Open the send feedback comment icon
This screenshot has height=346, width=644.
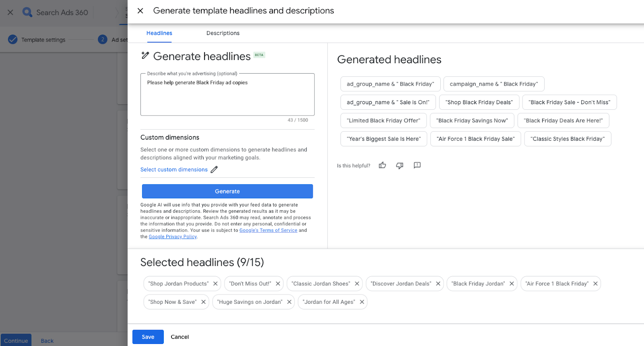click(417, 165)
